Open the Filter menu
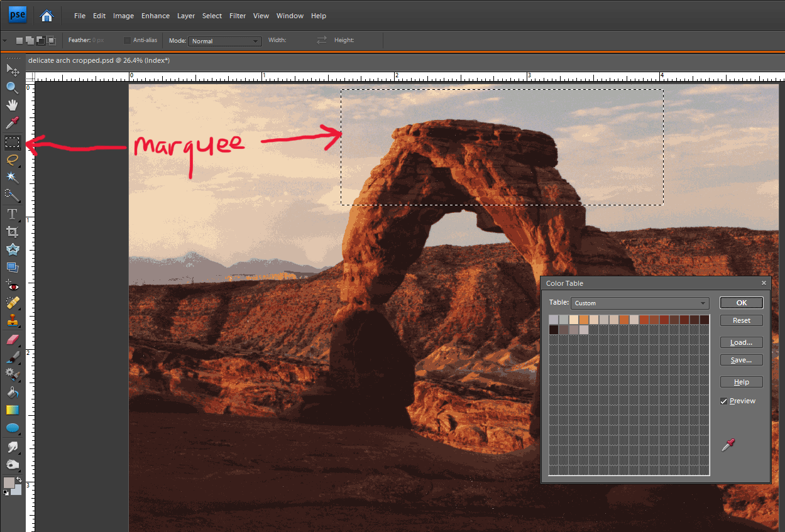 click(238, 16)
